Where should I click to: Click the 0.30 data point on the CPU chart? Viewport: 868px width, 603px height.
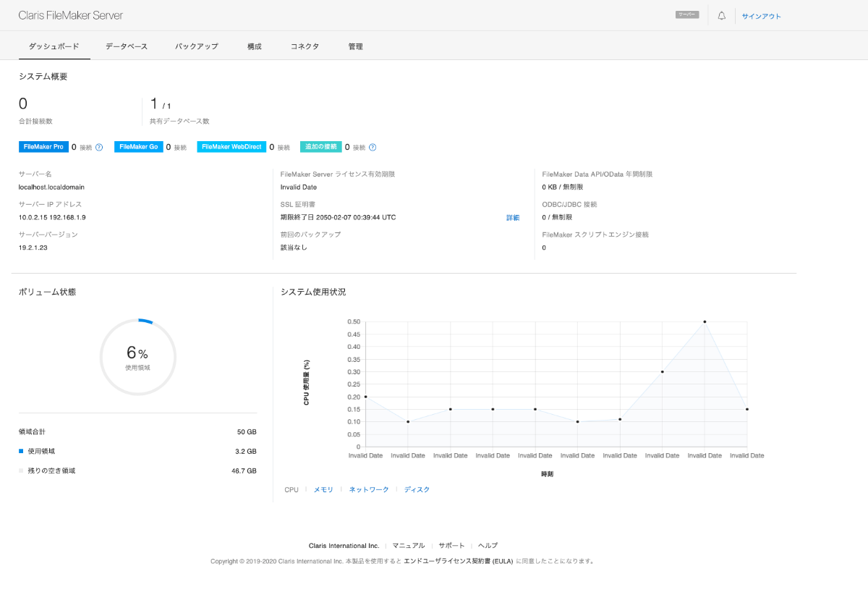click(662, 371)
